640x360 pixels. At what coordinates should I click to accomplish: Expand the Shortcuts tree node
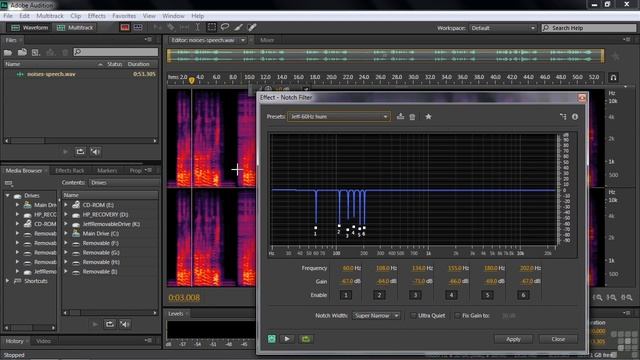(x=7, y=281)
